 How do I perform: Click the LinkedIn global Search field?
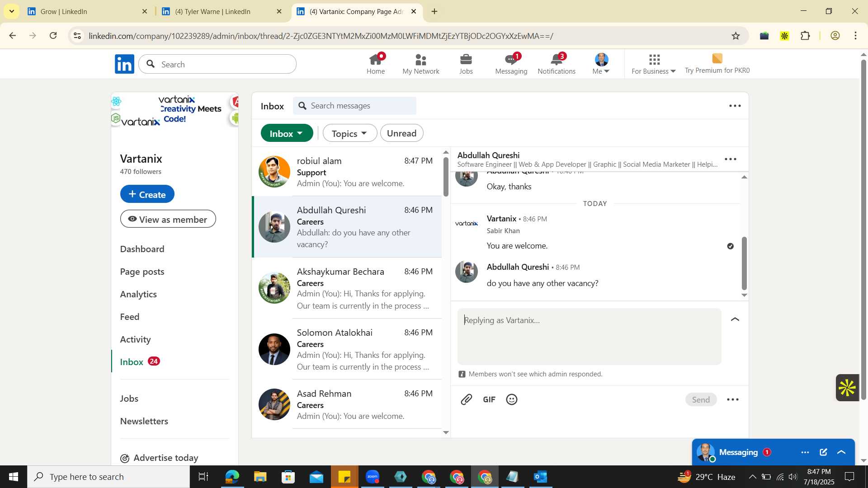coord(217,64)
